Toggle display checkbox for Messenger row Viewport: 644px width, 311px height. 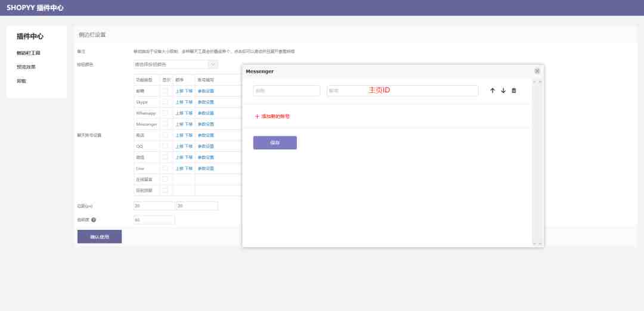click(x=165, y=124)
